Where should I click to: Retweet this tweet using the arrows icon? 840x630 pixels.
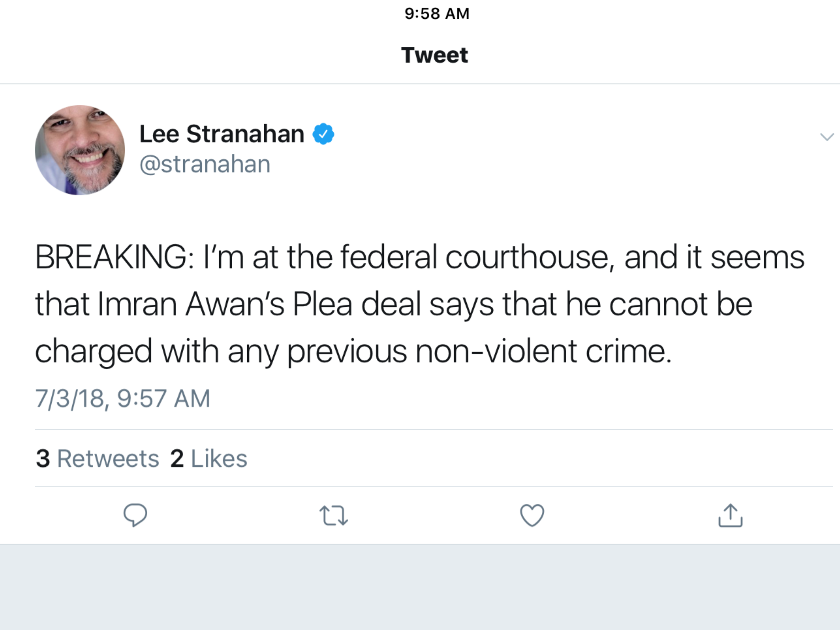333,515
